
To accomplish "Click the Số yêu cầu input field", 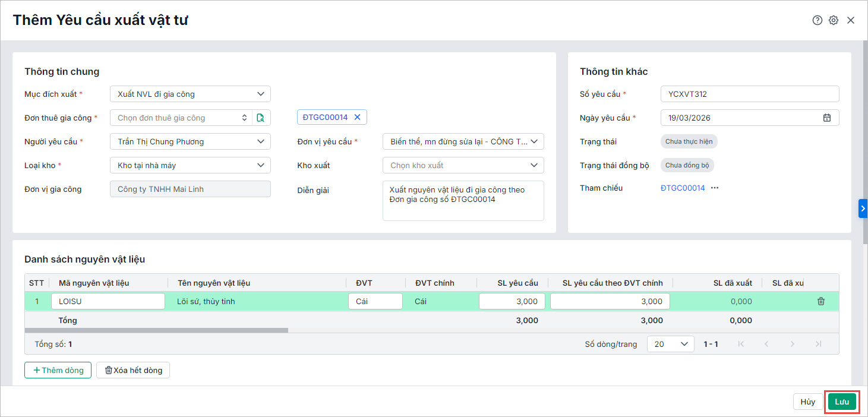I will point(749,94).
